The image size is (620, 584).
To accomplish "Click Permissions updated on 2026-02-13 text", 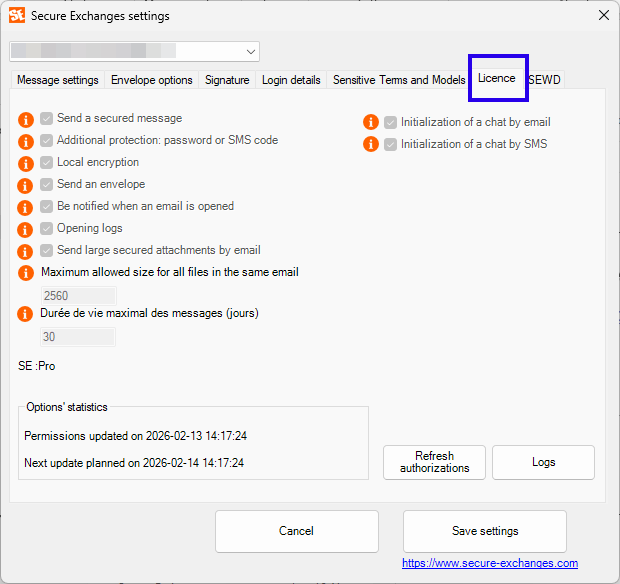I will [x=135, y=436].
